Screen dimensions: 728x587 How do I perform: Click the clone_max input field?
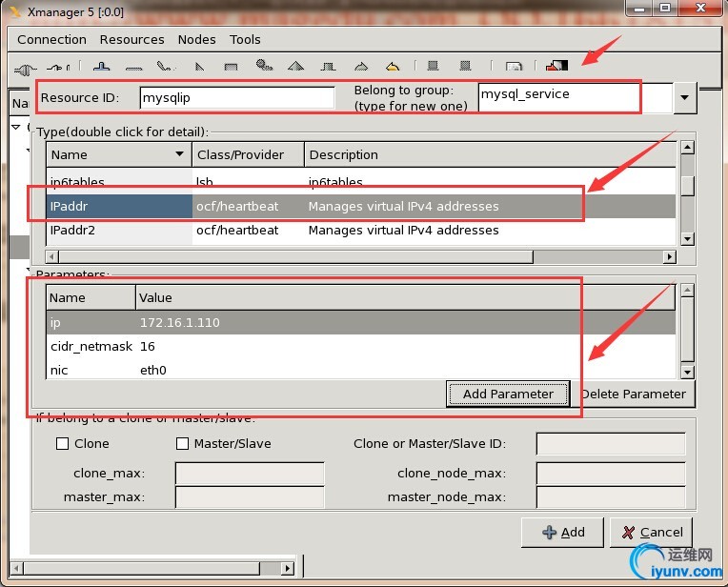250,473
